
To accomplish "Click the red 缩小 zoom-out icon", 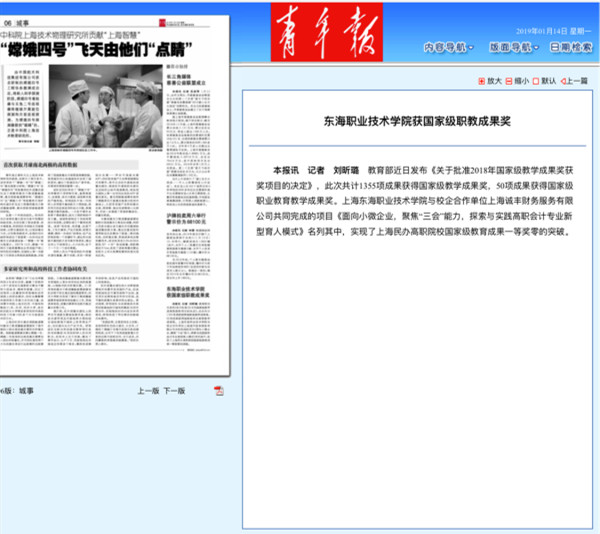I will tap(511, 81).
